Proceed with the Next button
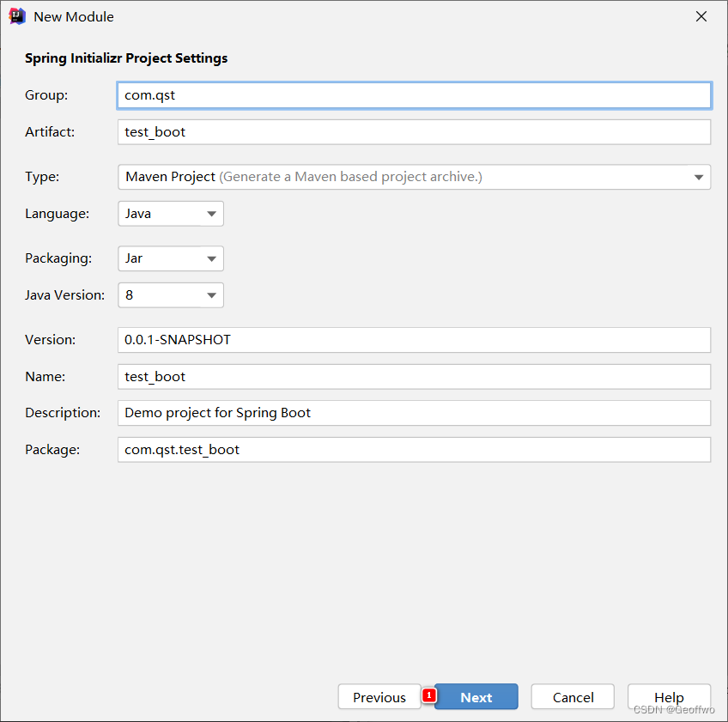This screenshot has width=728, height=722. point(476,697)
